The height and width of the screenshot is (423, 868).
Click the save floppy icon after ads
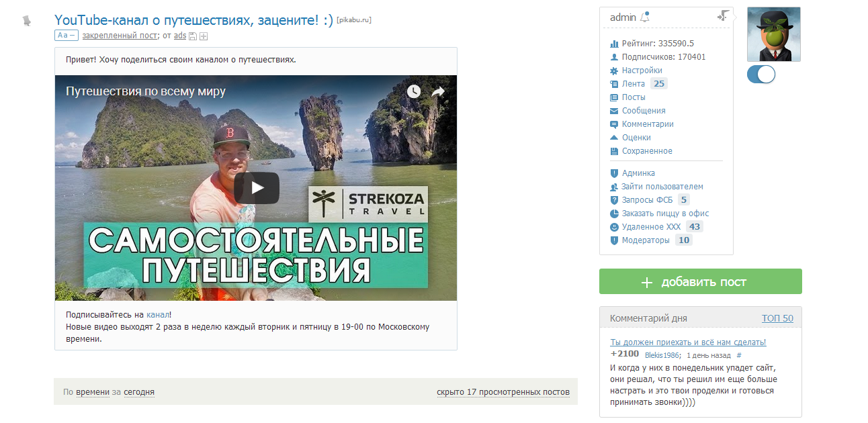pyautogui.click(x=193, y=36)
